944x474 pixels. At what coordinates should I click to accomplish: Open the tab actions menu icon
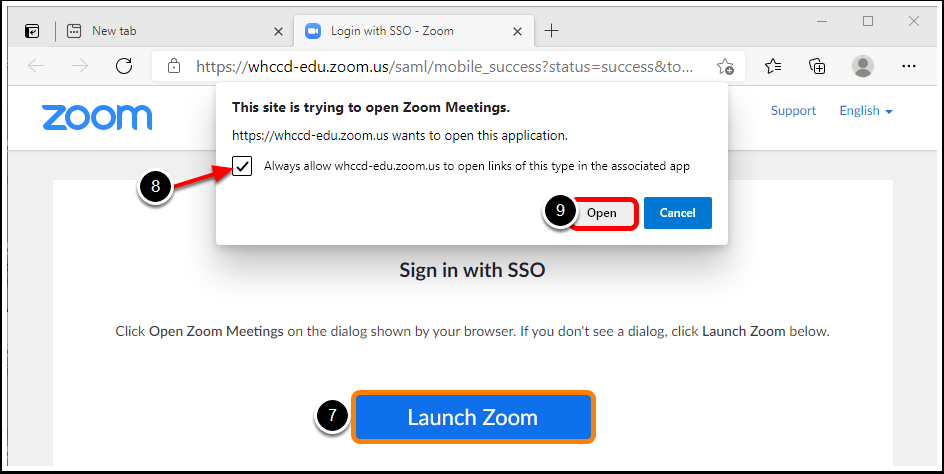tap(32, 31)
